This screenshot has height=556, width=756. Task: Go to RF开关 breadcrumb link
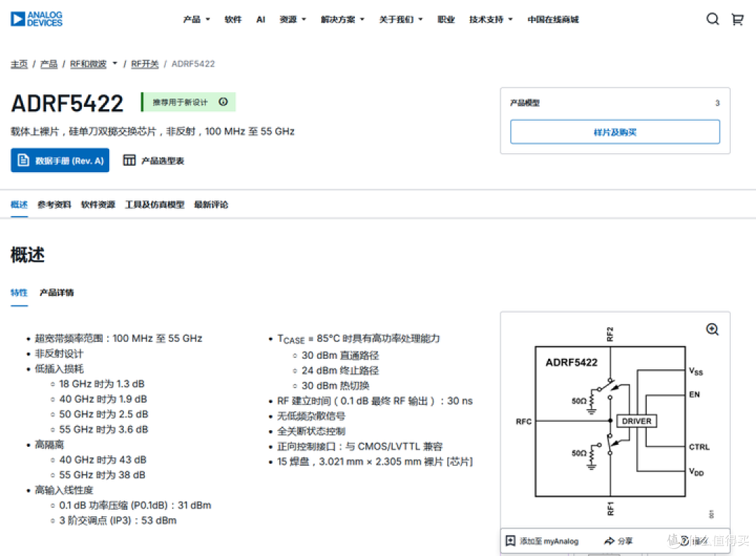(145, 64)
